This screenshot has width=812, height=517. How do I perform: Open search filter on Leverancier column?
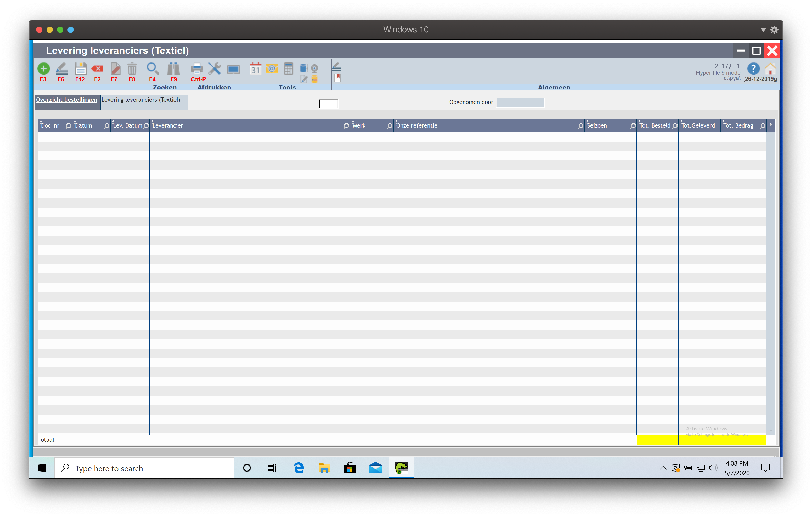click(x=346, y=126)
